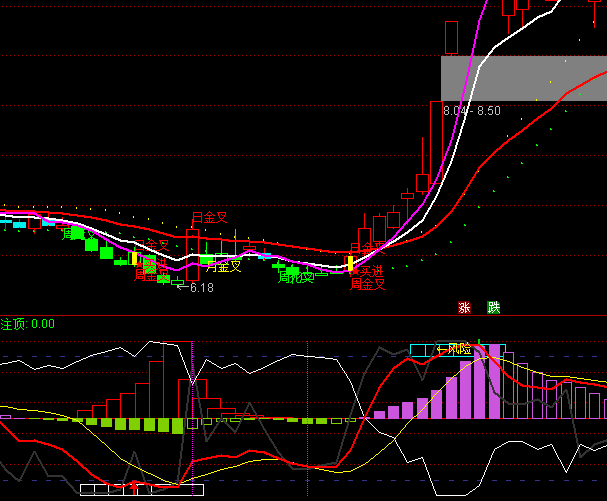The image size is (607, 501).
Task: Click the tallest solid purple histogram bar
Action: [x=483, y=386]
